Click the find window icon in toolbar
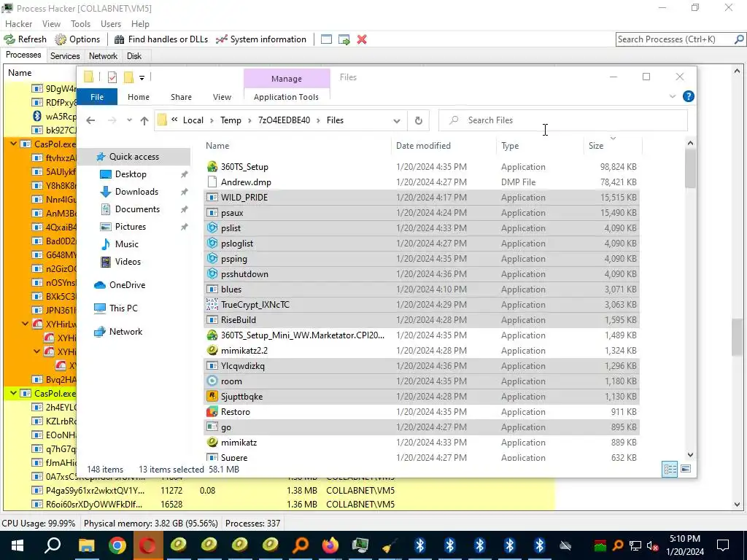Image resolution: width=747 pixels, height=560 pixels. point(326,39)
